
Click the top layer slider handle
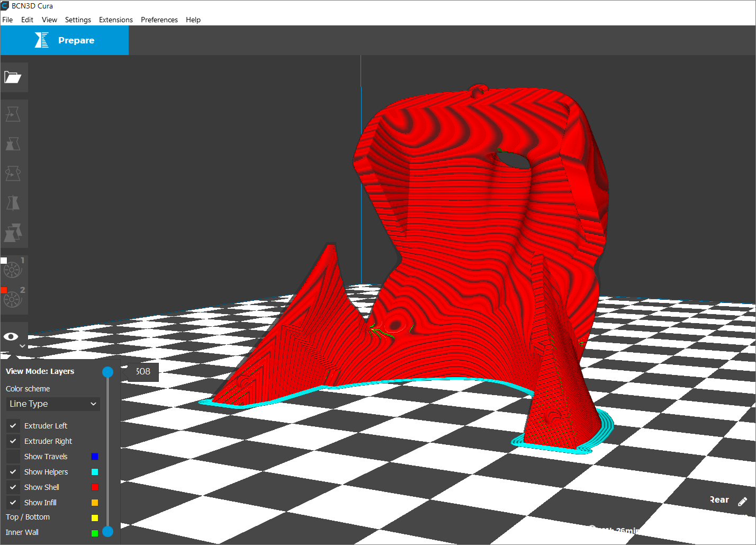click(x=107, y=372)
